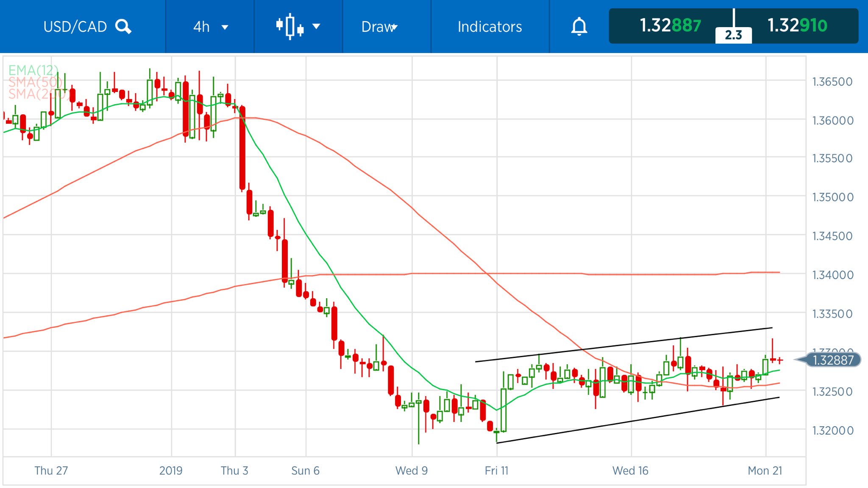Click the Wed 16 date marker

[630, 471]
